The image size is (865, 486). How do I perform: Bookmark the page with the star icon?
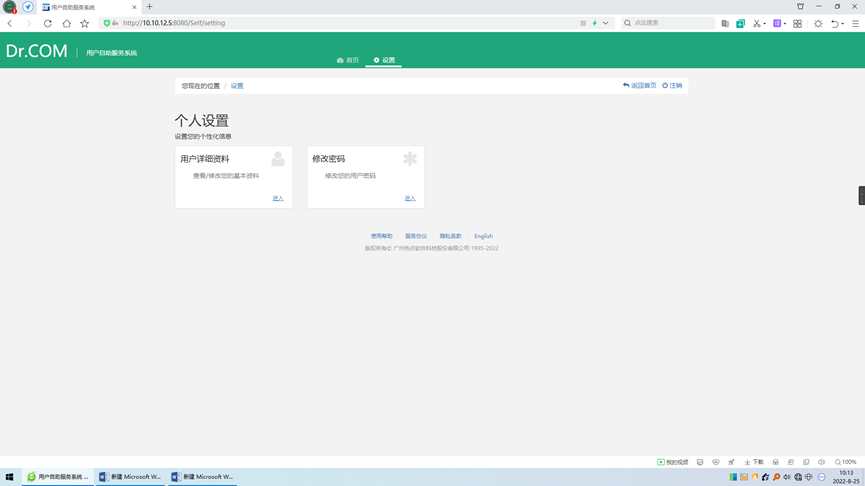(84, 23)
